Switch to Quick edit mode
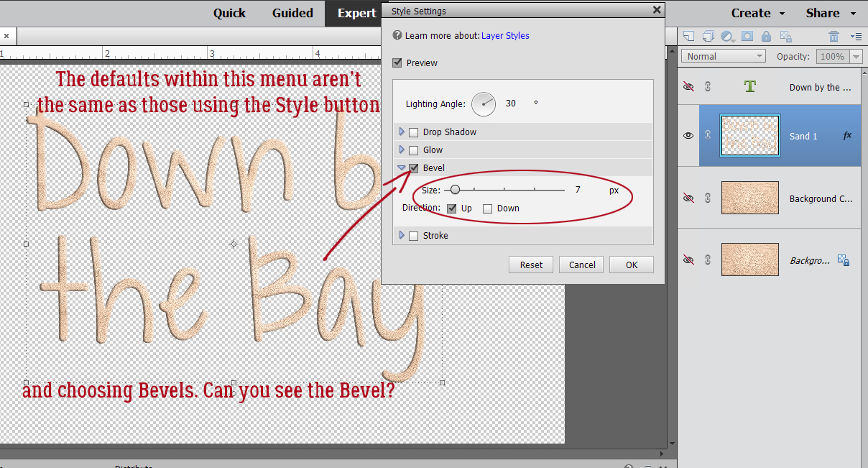868x468 pixels. coord(229,13)
